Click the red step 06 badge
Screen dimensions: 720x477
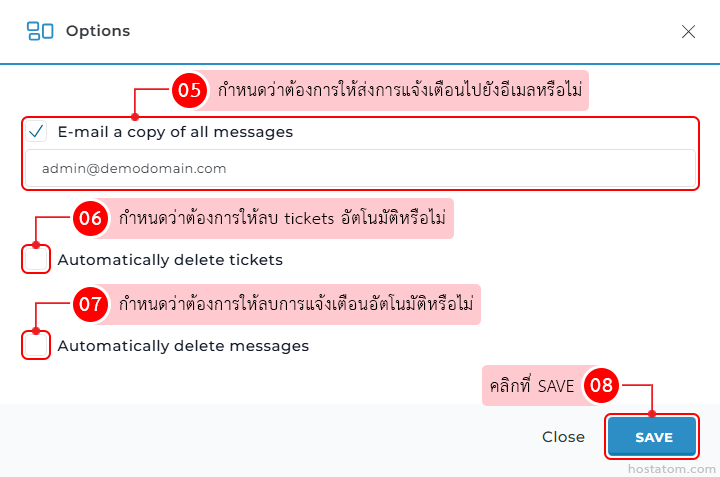91,218
